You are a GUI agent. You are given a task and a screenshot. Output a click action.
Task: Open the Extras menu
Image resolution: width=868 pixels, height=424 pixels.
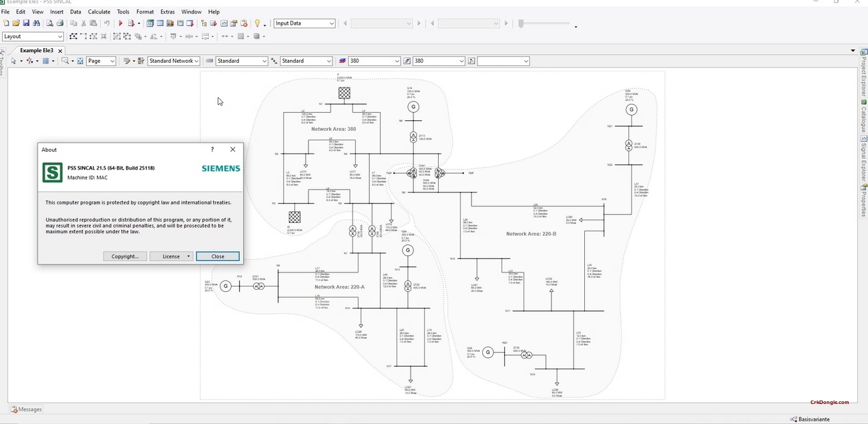coord(167,11)
